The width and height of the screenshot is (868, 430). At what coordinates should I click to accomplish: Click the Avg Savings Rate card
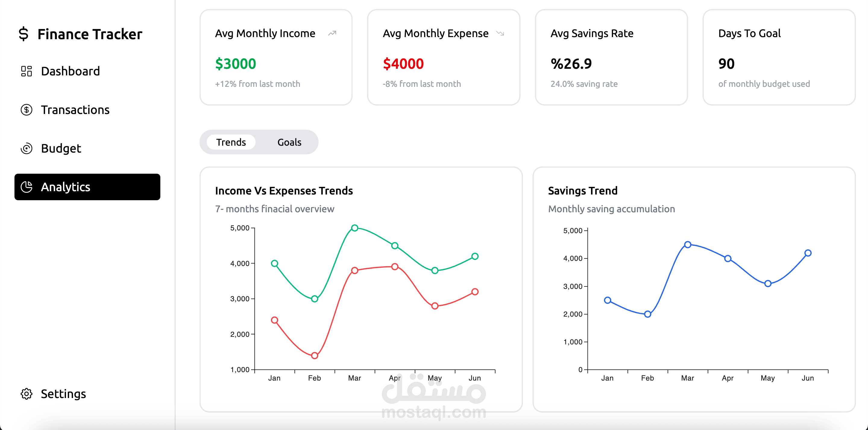point(611,57)
